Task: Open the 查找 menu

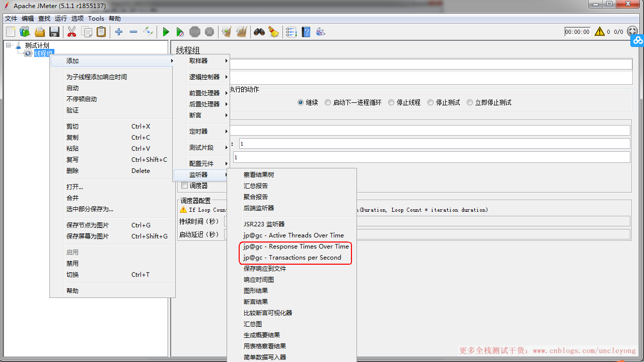Action: (x=44, y=19)
